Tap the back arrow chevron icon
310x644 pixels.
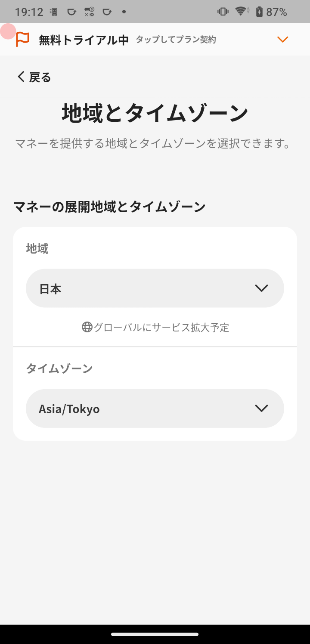pos(21,77)
